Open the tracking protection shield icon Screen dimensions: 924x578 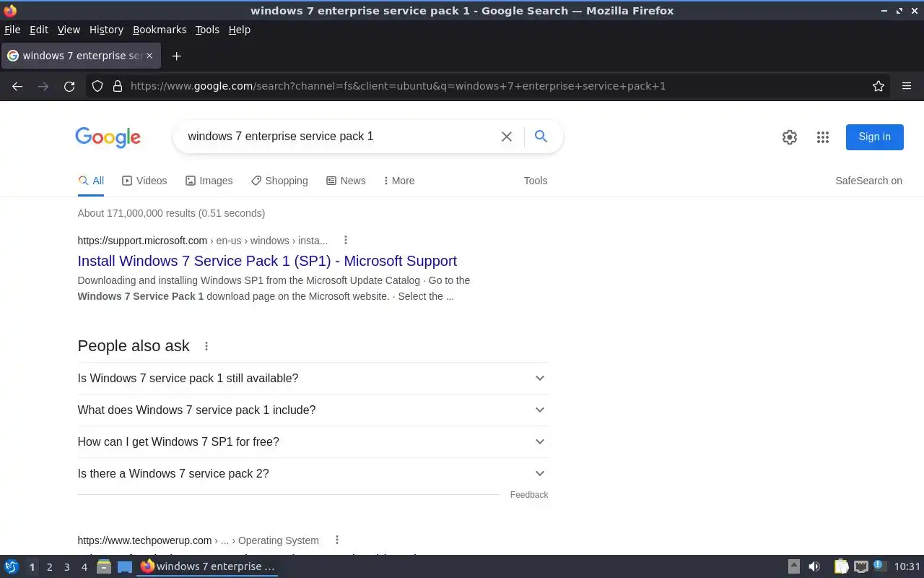coord(97,86)
